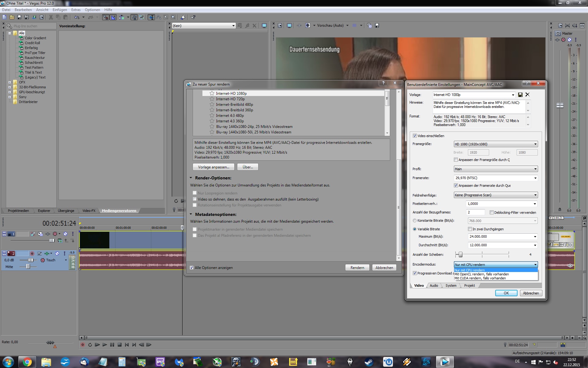This screenshot has width=588, height=368.
Task: Click the Vorlage anpassen... button
Action: [213, 167]
